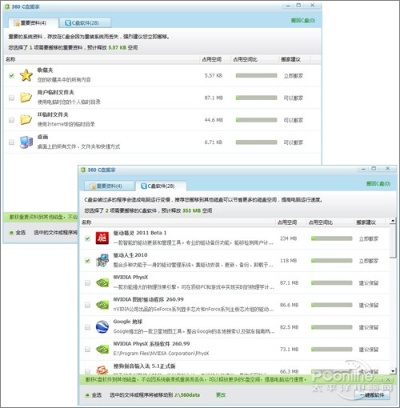Click the 6.71 KB size cell in back window
Viewport: 400px width, 408px height.
pos(213,142)
